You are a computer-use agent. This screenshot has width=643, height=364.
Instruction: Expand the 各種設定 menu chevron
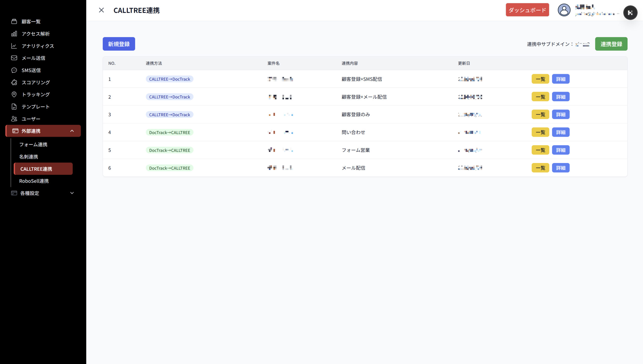[x=72, y=193]
